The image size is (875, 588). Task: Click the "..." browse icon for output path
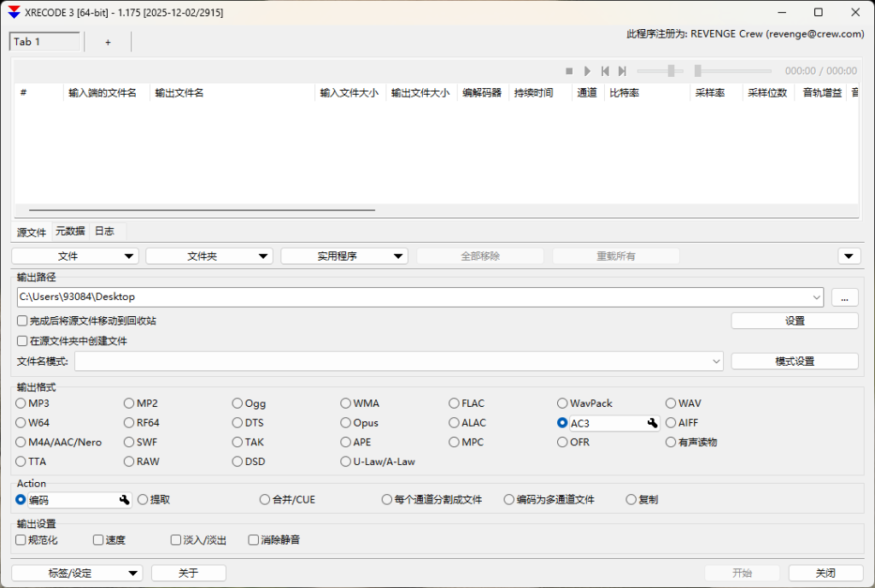(844, 297)
